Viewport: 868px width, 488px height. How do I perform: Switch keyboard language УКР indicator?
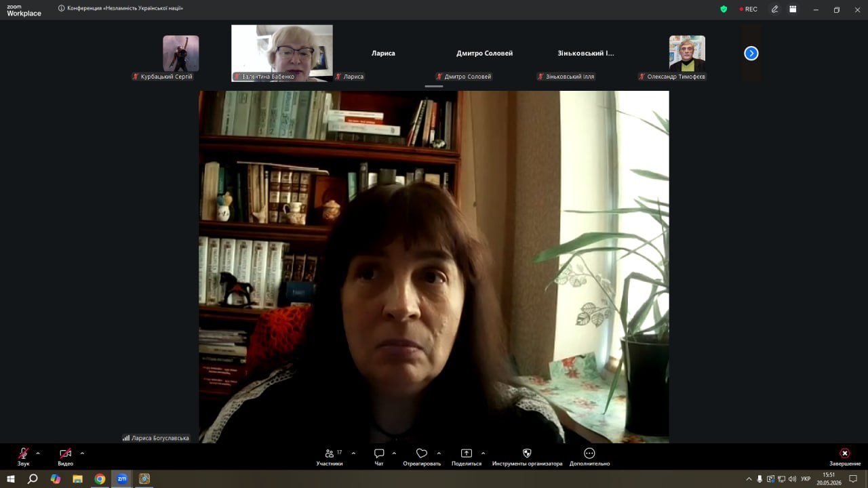(806, 479)
